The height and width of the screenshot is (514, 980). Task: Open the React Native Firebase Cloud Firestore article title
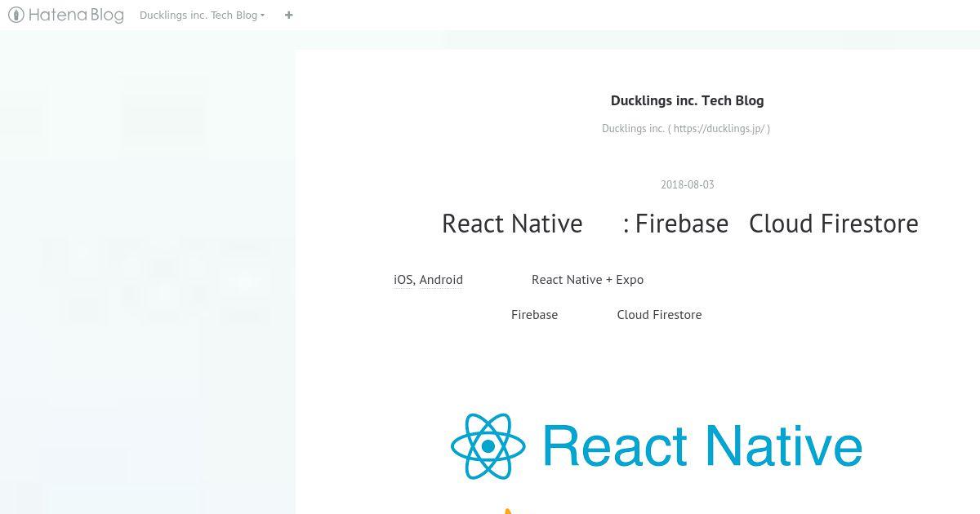pos(679,224)
